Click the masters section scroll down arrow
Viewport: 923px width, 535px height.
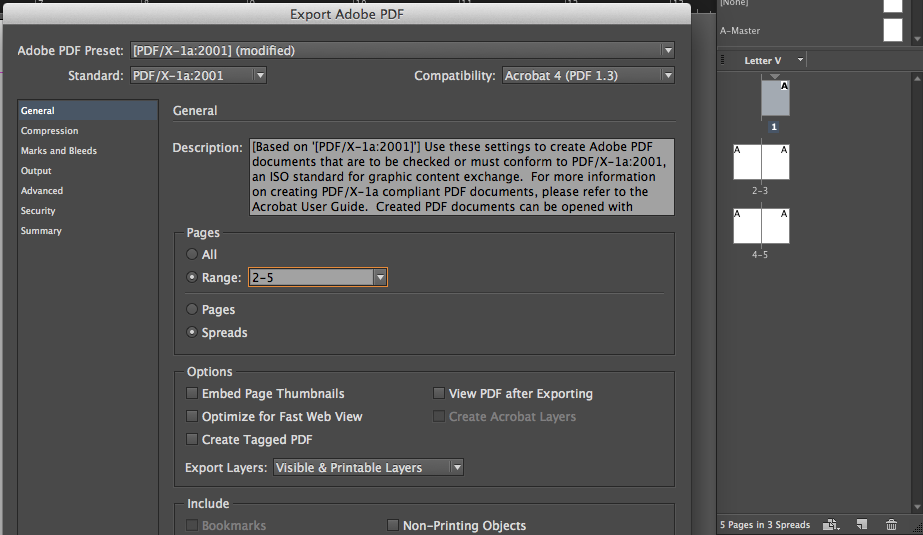coord(917,39)
